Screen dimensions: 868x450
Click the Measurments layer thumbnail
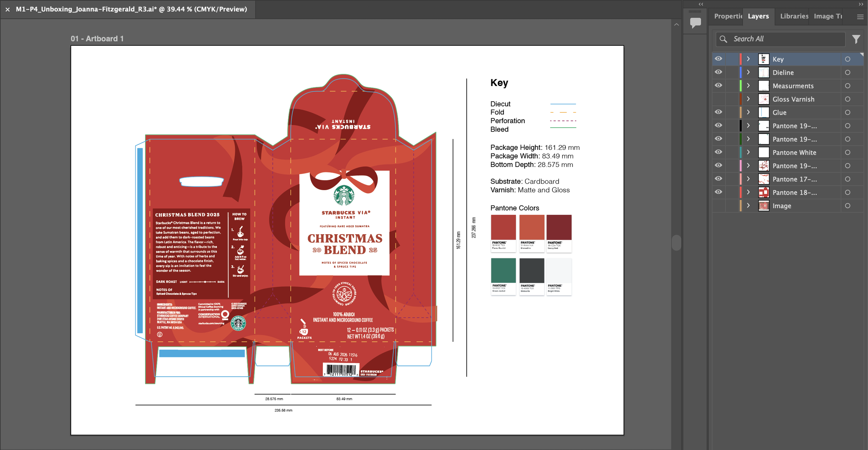pyautogui.click(x=763, y=86)
